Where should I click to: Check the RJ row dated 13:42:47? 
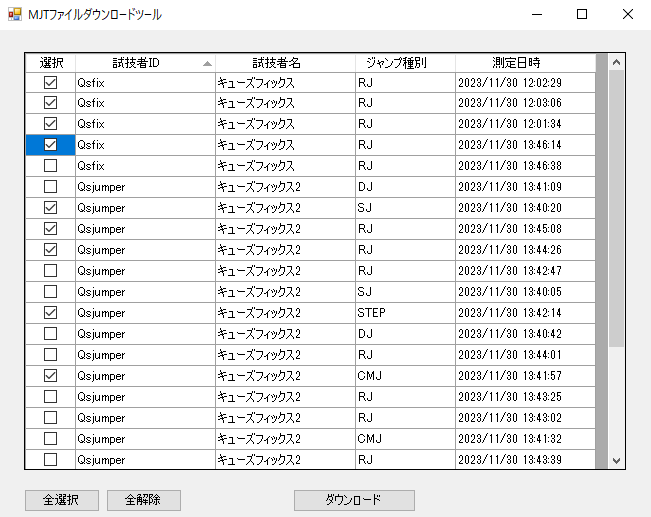pos(50,270)
